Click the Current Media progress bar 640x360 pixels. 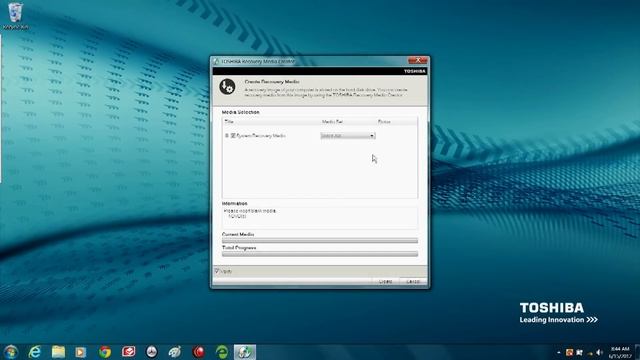coord(320,241)
